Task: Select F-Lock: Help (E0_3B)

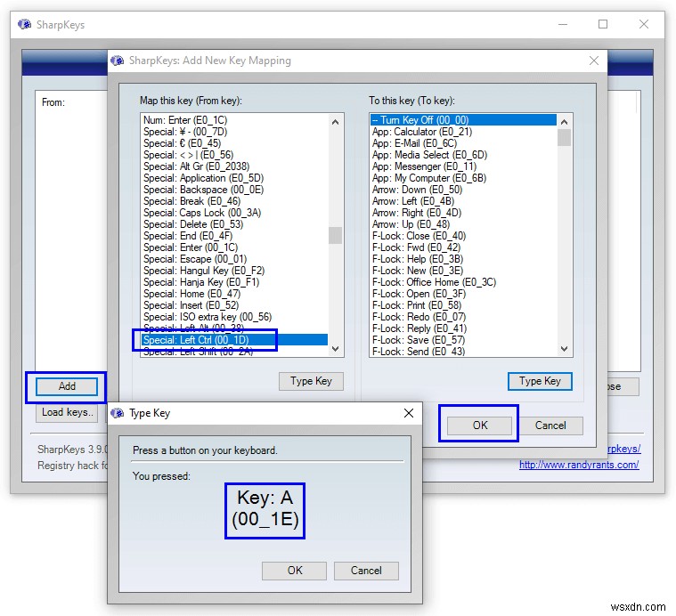Action: point(463,259)
